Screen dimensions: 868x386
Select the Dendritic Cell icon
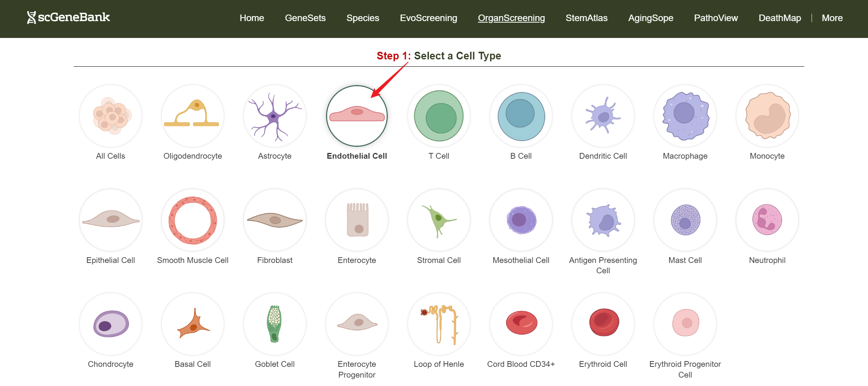[x=603, y=116]
